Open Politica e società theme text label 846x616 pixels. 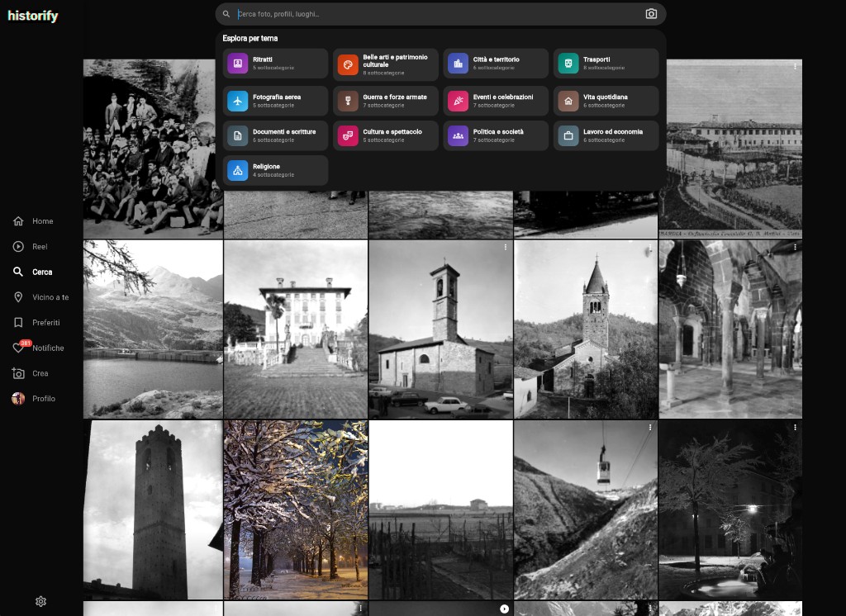[x=498, y=131]
